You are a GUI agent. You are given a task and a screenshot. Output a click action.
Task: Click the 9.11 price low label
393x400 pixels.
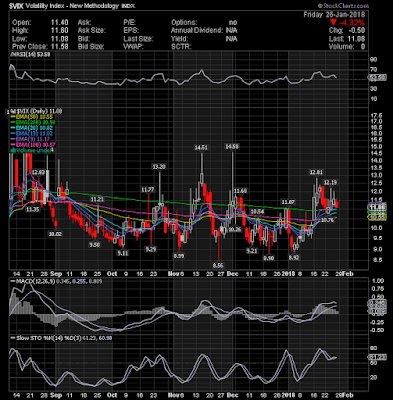tap(123, 253)
